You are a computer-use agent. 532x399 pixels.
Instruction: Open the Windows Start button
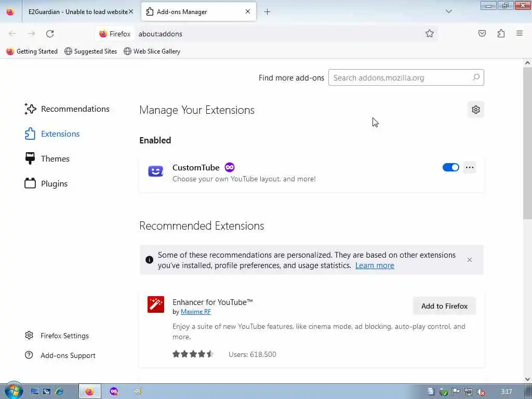tap(14, 391)
